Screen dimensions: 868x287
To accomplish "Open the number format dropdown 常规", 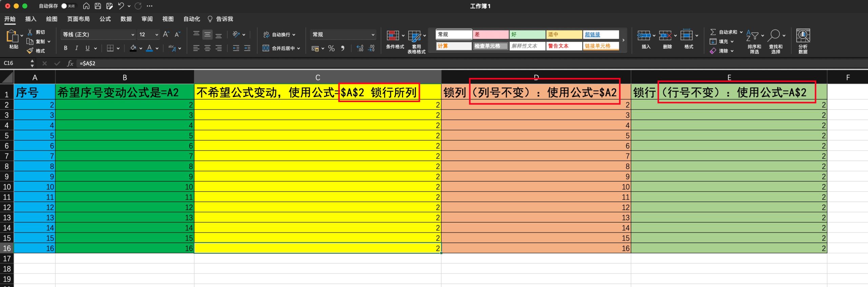I will click(x=343, y=35).
